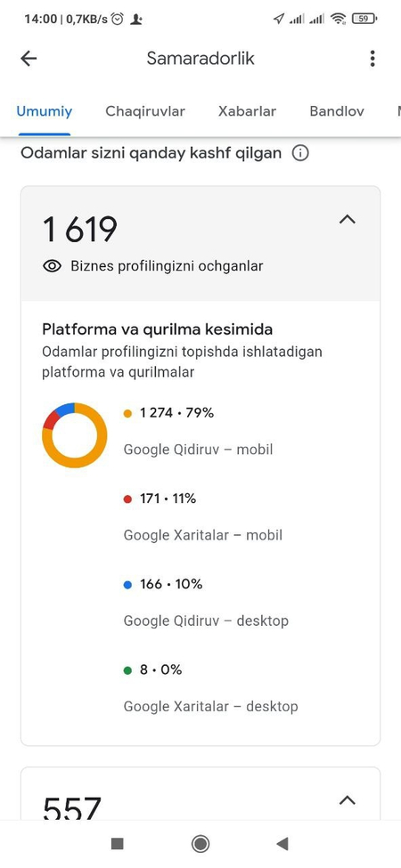The image size is (401, 868).
Task: Collapse the 557 card chevron
Action: pyautogui.click(x=347, y=800)
